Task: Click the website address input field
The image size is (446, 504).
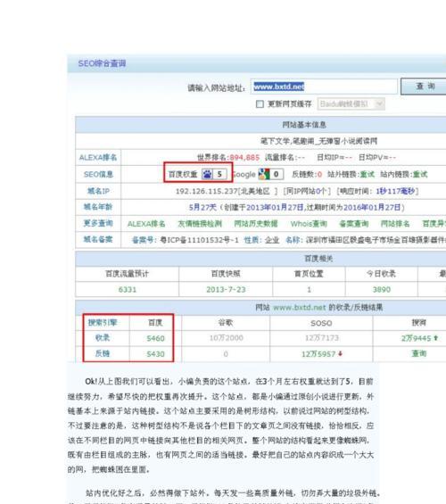Action: click(x=324, y=87)
